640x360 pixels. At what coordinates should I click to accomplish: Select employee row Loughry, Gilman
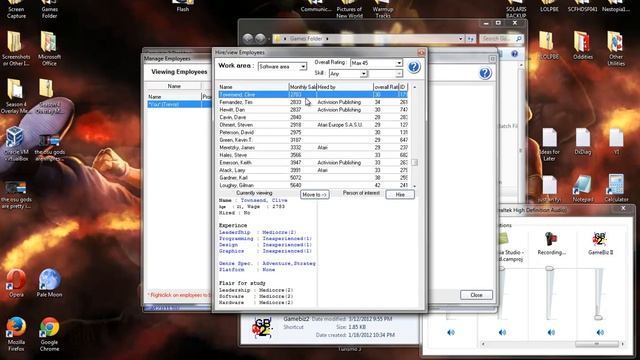coord(312,185)
